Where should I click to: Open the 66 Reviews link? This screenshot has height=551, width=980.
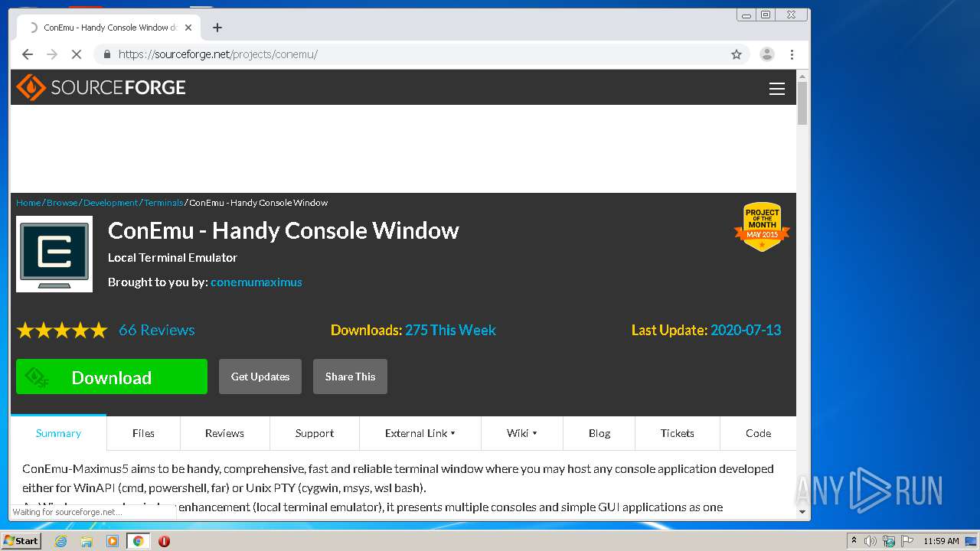click(x=157, y=330)
